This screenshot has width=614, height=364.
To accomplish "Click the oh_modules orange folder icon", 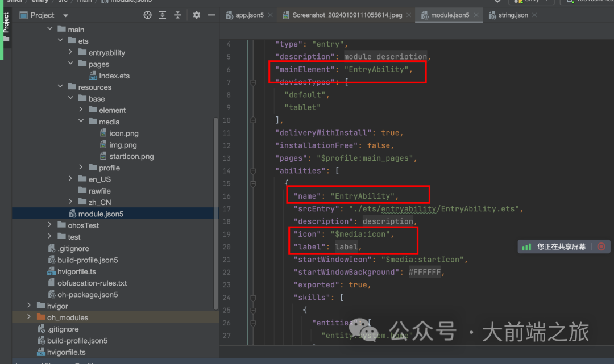I will tap(41, 317).
